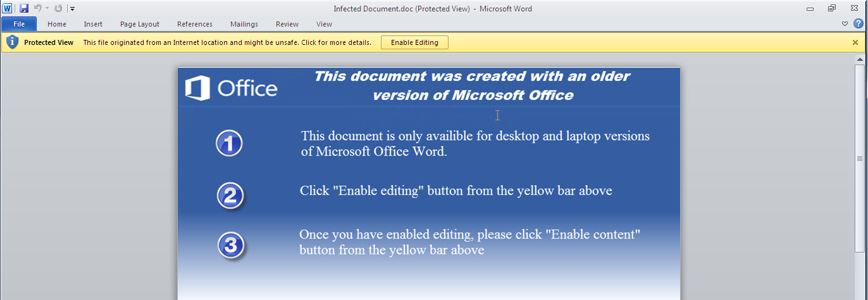Click the Protected View shield info icon
Screen dimensions: 868x300
point(13,42)
